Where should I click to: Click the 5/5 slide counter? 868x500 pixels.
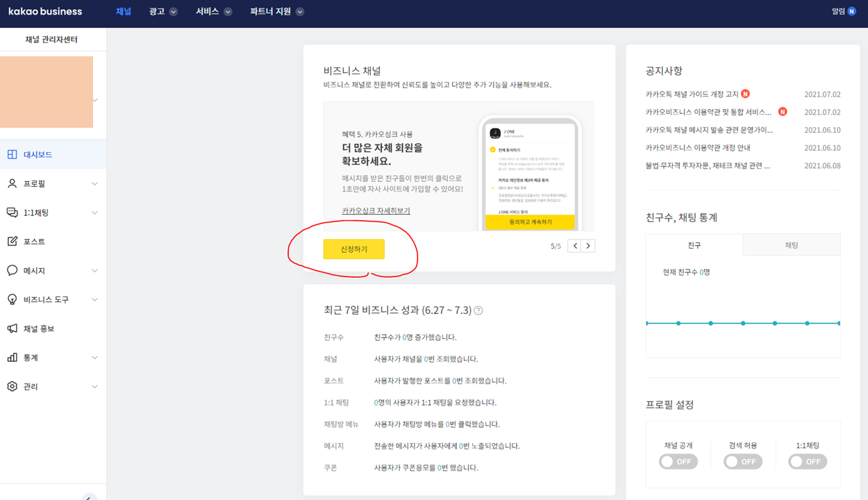(556, 247)
